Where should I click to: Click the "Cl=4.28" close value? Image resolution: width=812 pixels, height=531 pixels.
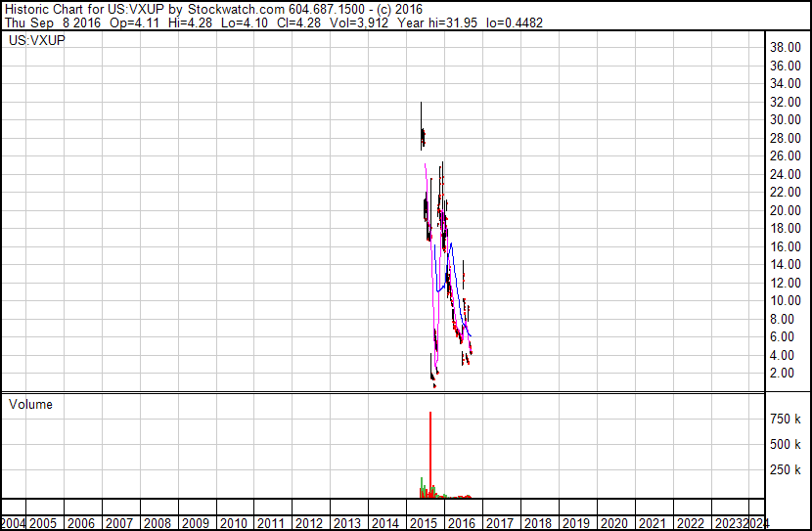(298, 22)
